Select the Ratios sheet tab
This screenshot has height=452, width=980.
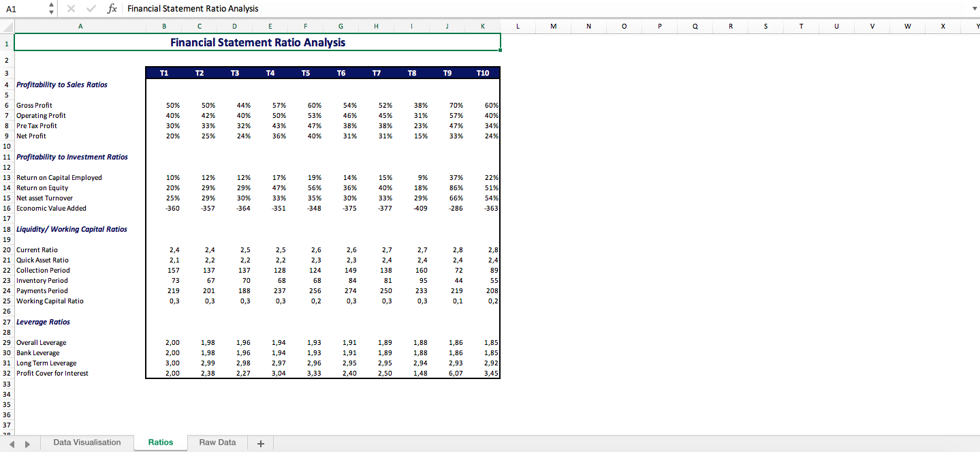[x=160, y=442]
